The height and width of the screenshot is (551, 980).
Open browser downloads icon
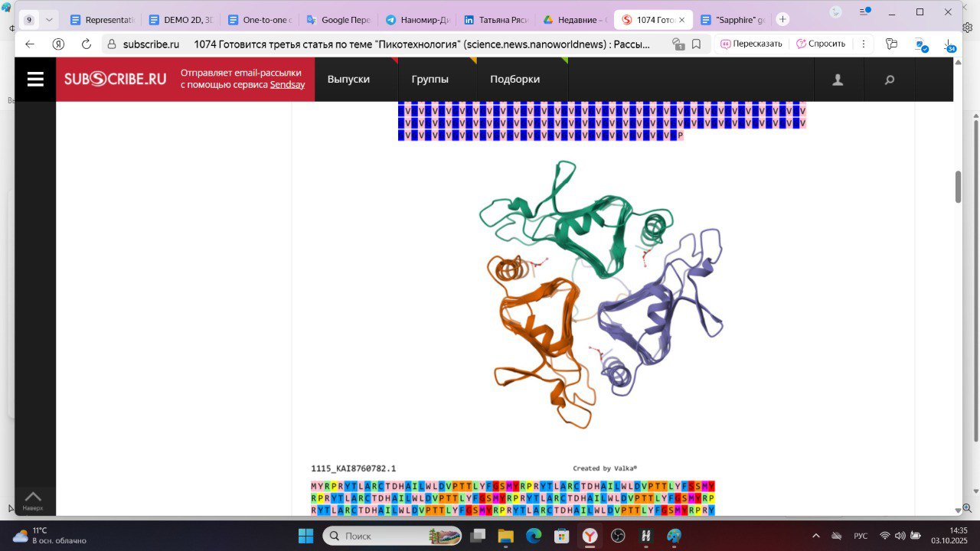pos(949,44)
